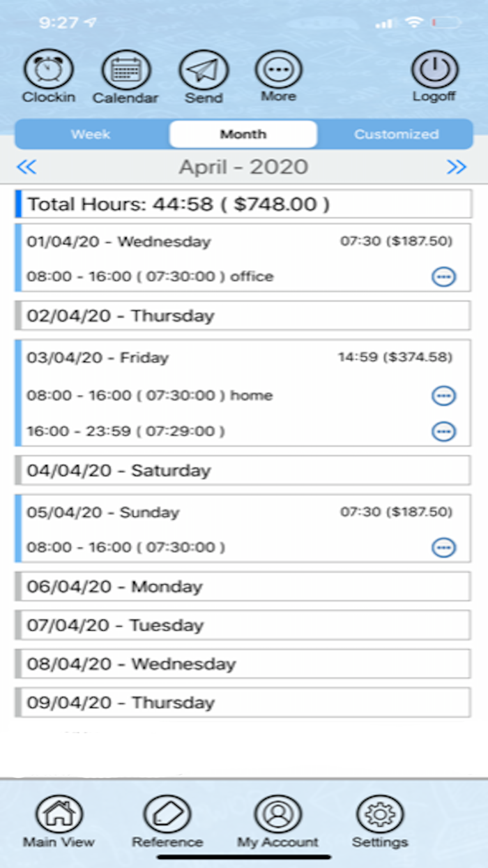Open options for Sunday's 08:00 shift

[445, 547]
